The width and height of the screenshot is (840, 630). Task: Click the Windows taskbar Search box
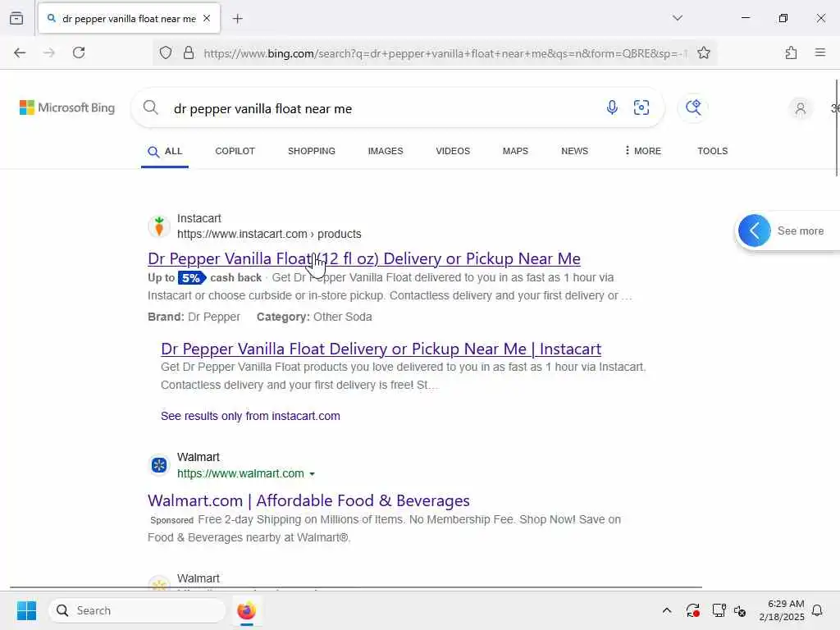click(137, 610)
